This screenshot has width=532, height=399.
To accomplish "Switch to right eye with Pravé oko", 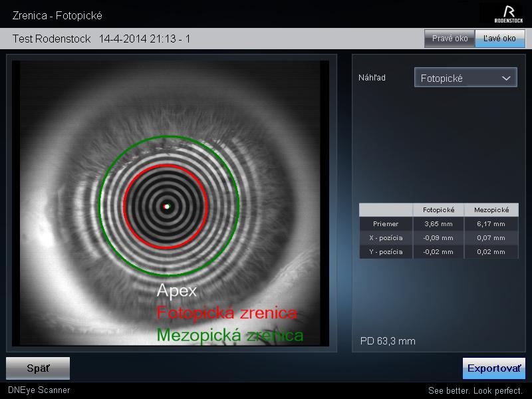I will coord(450,39).
